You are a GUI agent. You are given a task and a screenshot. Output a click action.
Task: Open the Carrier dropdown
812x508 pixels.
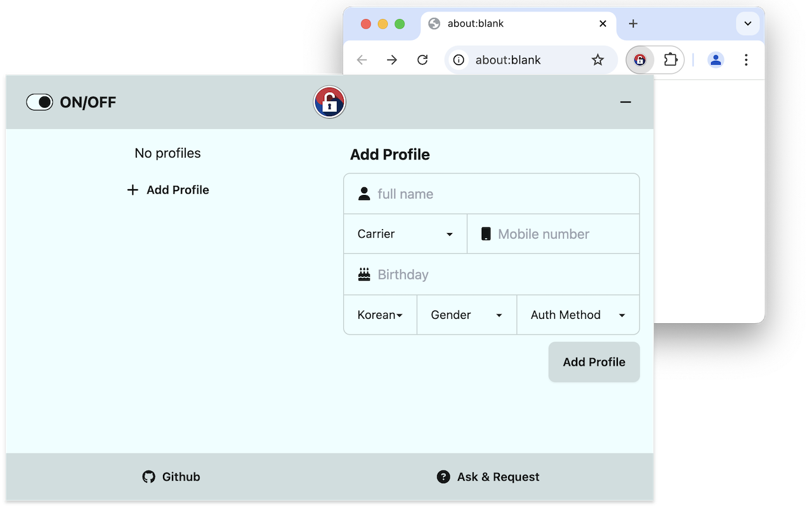click(x=405, y=234)
